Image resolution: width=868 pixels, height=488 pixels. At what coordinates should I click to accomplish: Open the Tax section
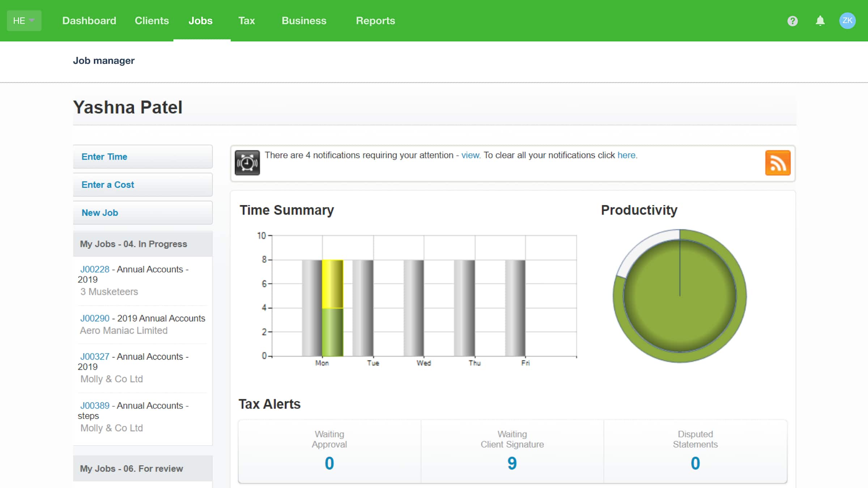[x=246, y=21]
